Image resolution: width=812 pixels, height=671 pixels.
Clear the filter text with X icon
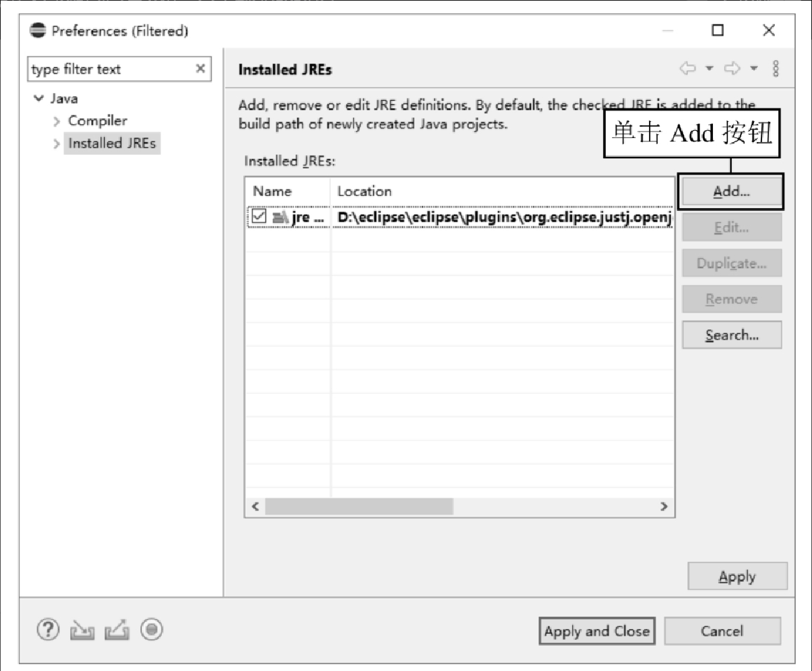coord(200,69)
